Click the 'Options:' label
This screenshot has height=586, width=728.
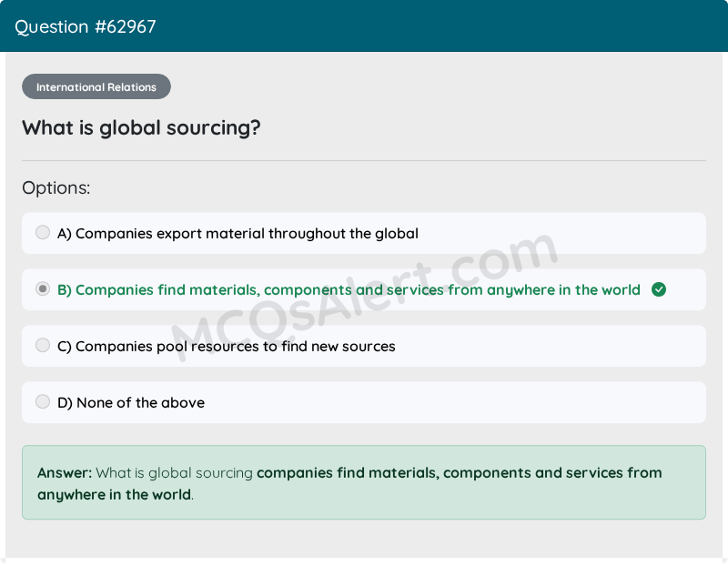[x=56, y=187]
